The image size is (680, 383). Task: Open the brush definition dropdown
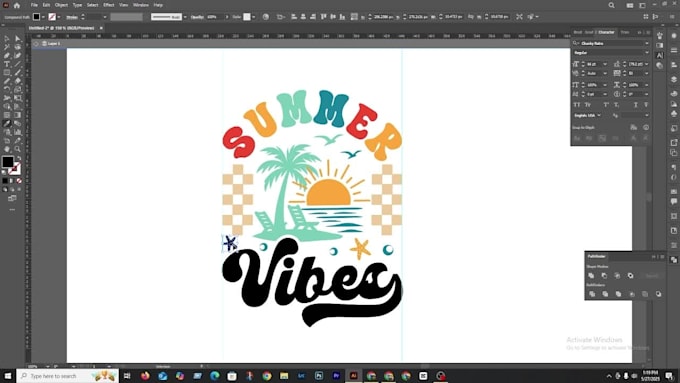pos(185,17)
